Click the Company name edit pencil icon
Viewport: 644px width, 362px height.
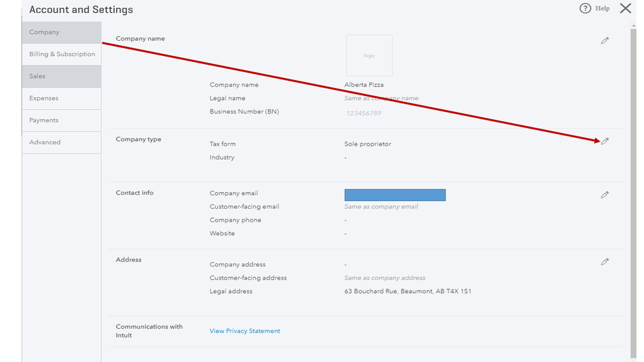605,41
